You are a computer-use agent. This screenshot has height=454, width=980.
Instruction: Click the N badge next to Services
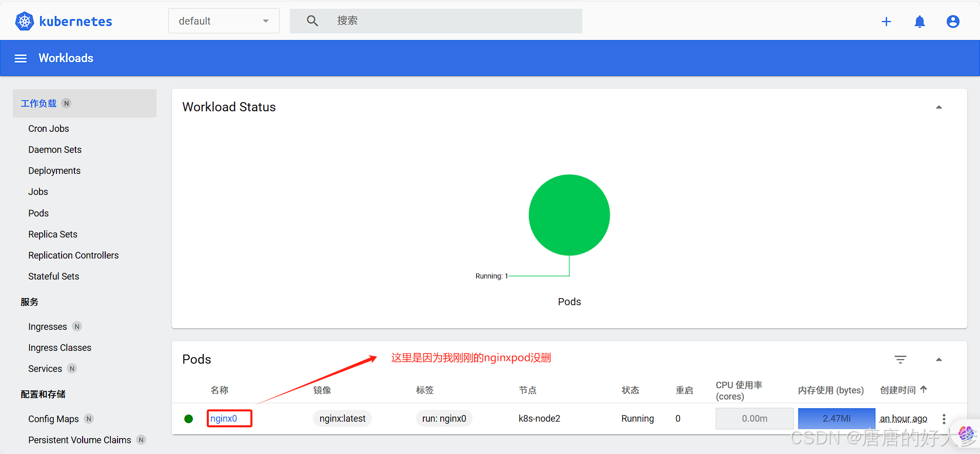[72, 369]
